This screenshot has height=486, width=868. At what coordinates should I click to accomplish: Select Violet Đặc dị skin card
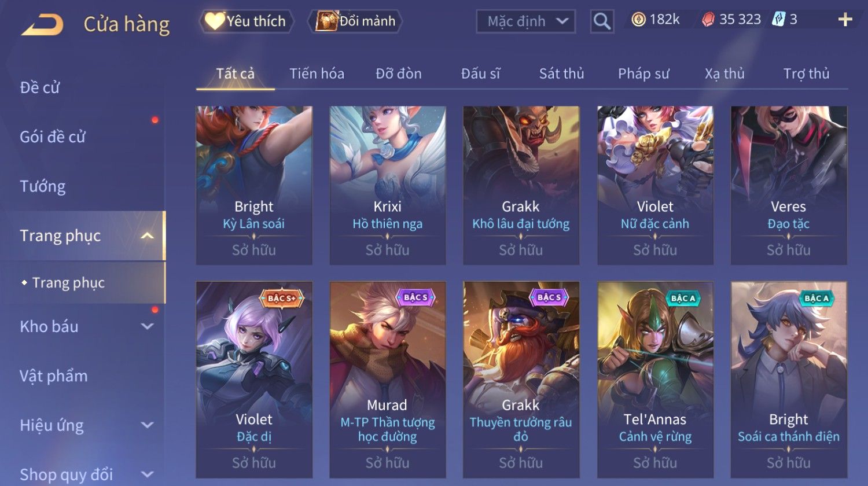[x=254, y=380]
